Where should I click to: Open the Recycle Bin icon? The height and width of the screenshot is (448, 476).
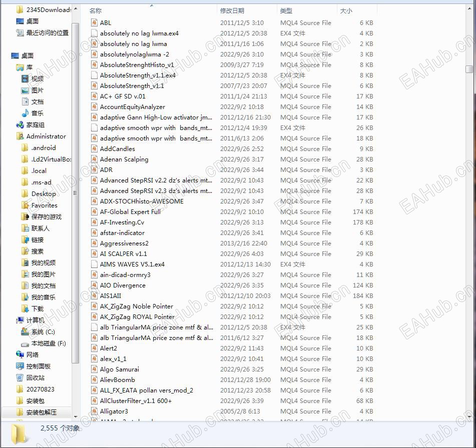pyautogui.click(x=20, y=377)
